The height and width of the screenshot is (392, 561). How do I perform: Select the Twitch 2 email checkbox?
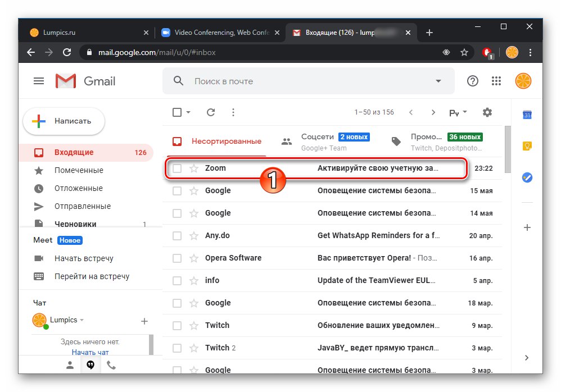177,348
